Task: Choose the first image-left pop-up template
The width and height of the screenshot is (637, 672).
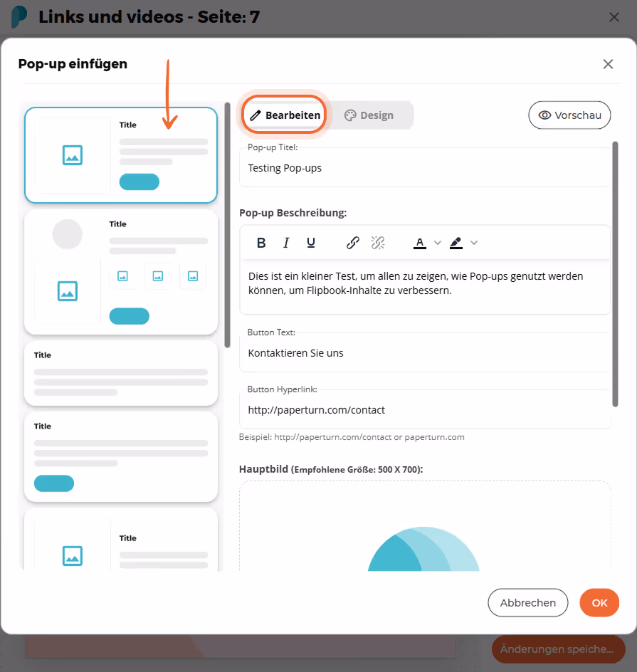Action: 121,155
